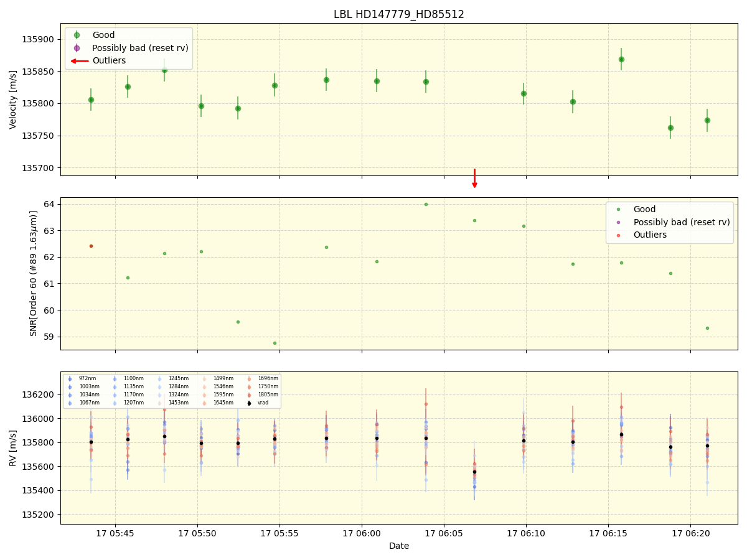Click the 1750nm legend entry

(x=263, y=386)
